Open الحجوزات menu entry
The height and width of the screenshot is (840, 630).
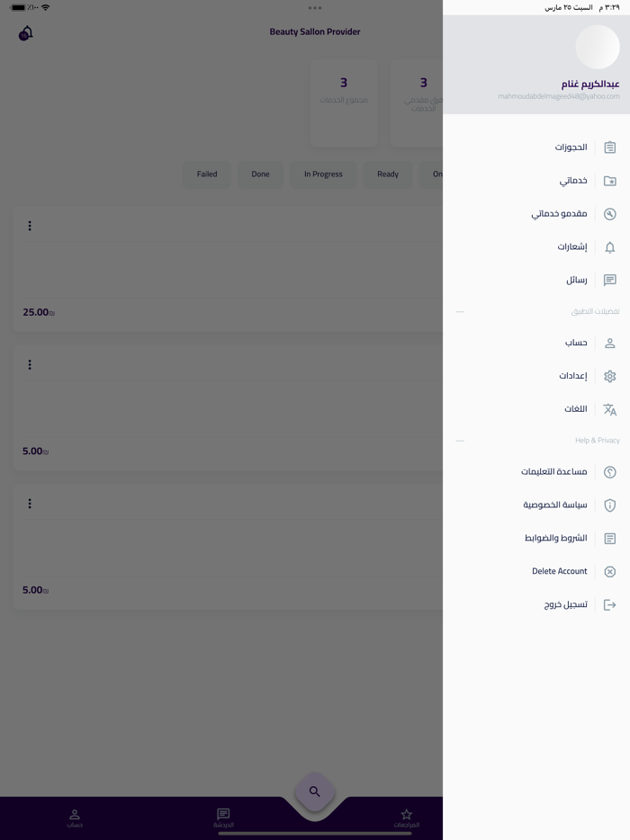[536, 147]
